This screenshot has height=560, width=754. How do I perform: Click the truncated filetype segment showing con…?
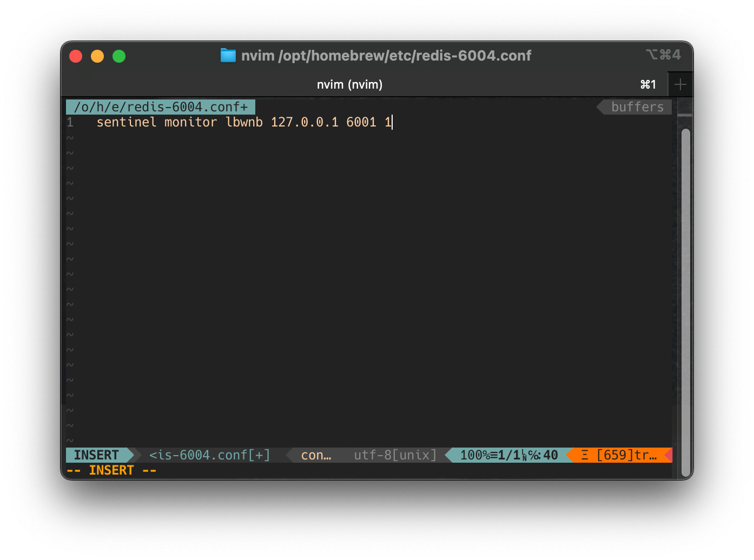pos(316,455)
